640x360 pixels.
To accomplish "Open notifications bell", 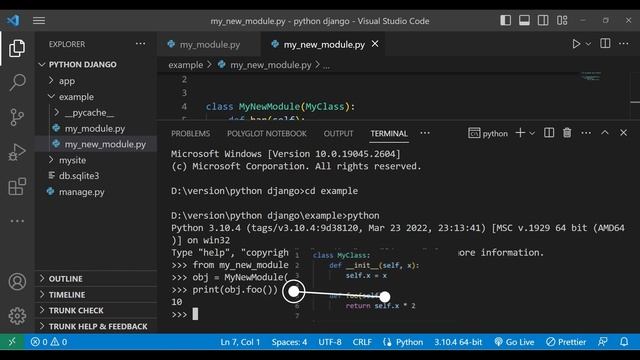I will 624,342.
